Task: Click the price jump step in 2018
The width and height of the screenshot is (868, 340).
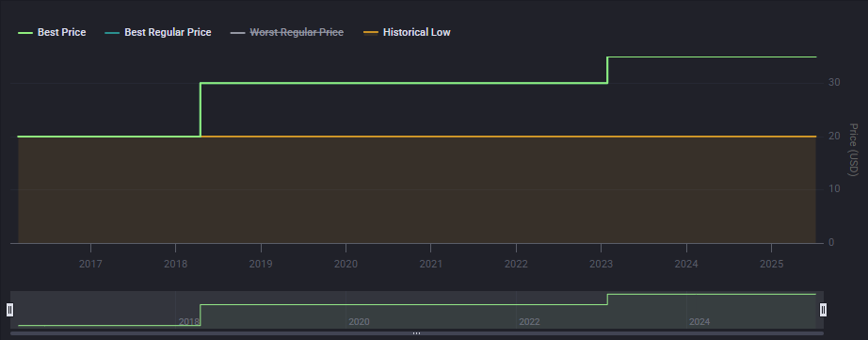Action: tap(201, 109)
